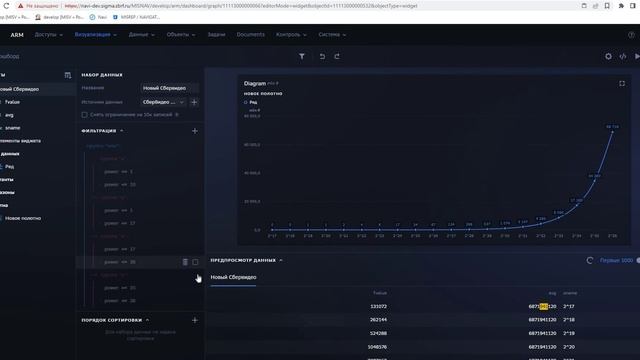Screen dimensions: 640x360
Task: Undo the last change
Action: pyautogui.click(x=322, y=56)
